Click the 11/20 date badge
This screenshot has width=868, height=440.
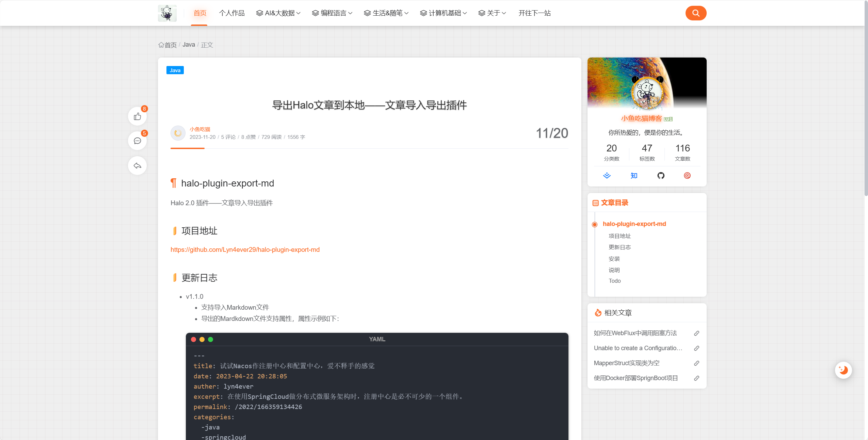coord(552,133)
